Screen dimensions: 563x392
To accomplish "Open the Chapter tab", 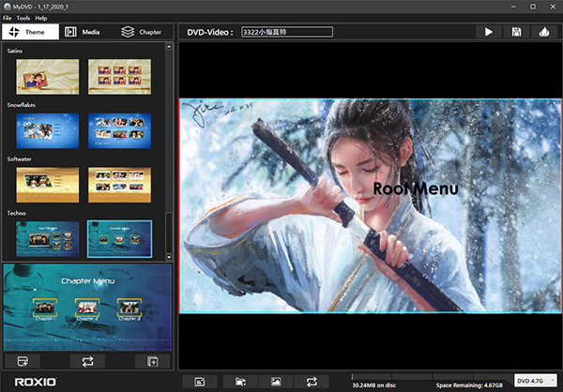I will click(x=142, y=32).
